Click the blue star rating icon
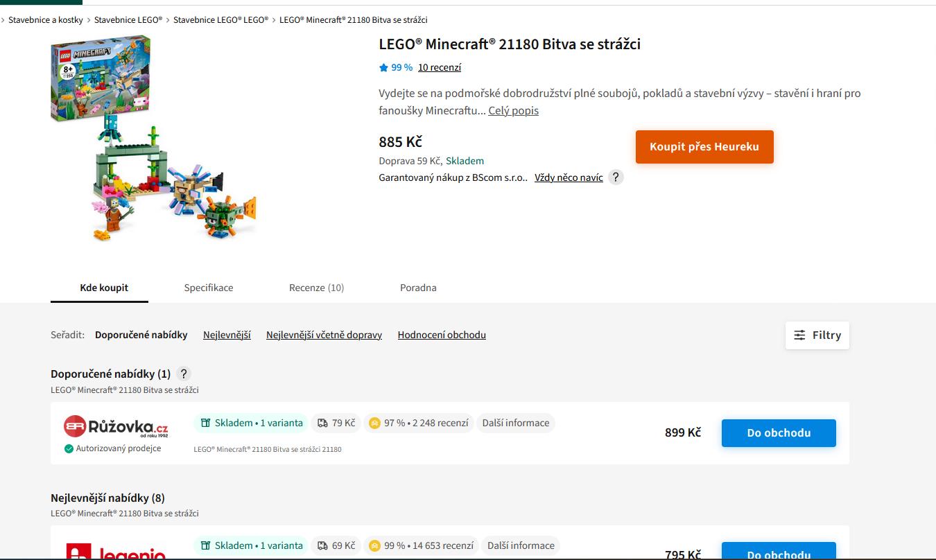936x560 pixels. click(x=383, y=68)
